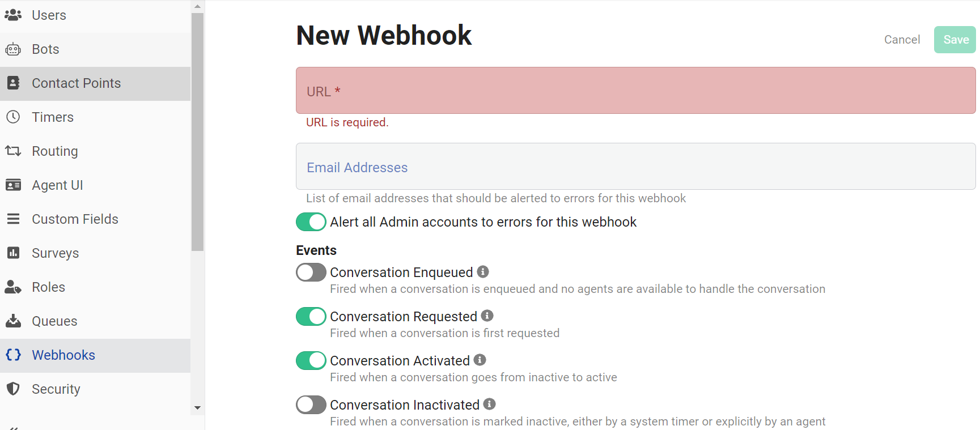Click into the URL input field
Image resolution: width=980 pixels, height=430 pixels.
coord(635,91)
